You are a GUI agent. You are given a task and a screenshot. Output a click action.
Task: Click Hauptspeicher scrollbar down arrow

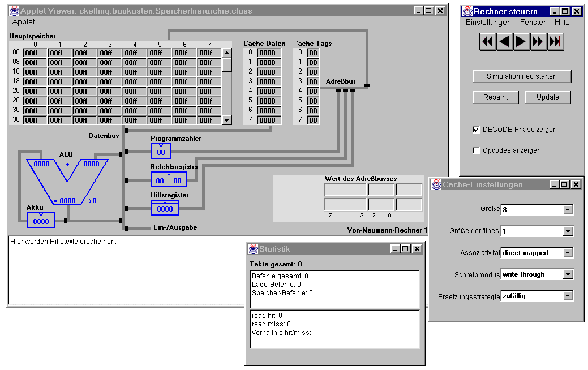point(226,120)
